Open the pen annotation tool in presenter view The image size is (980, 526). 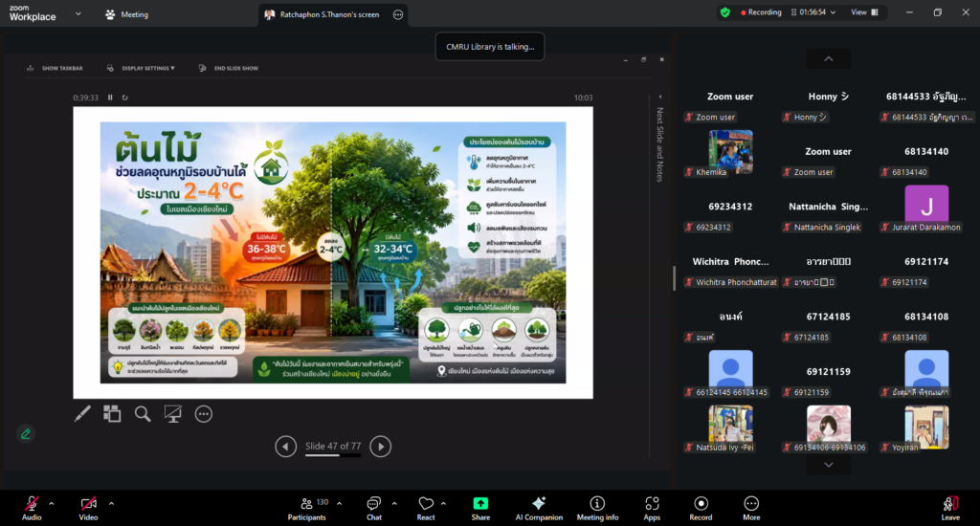coord(82,413)
